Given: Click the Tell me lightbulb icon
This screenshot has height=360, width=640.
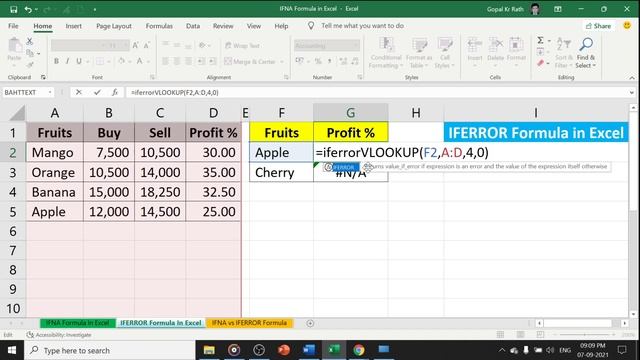Looking at the screenshot, I should 311,26.
